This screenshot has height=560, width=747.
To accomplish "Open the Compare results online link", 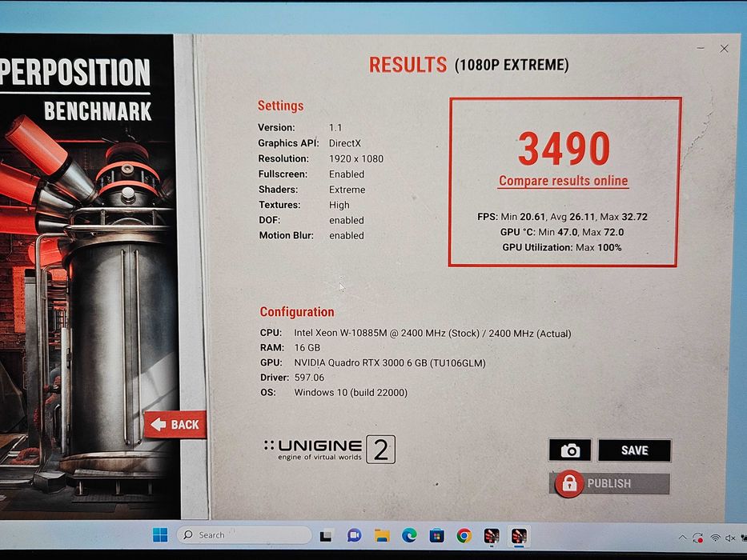I will pyautogui.click(x=563, y=181).
